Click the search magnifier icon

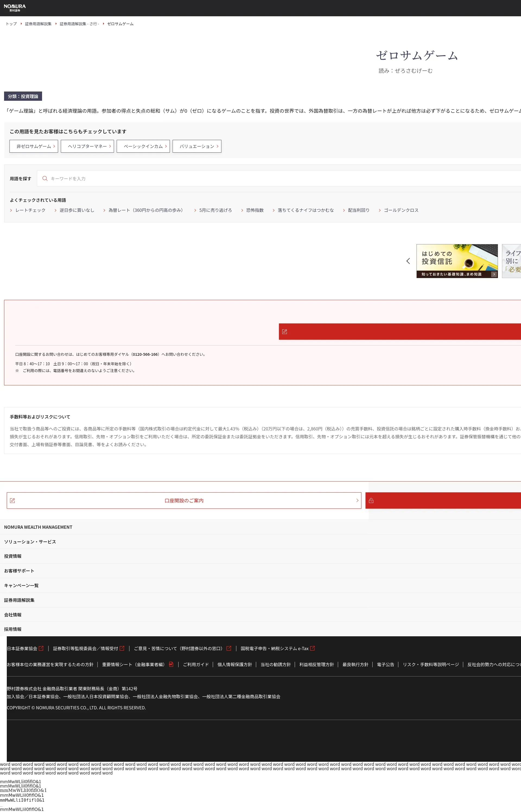click(x=45, y=178)
